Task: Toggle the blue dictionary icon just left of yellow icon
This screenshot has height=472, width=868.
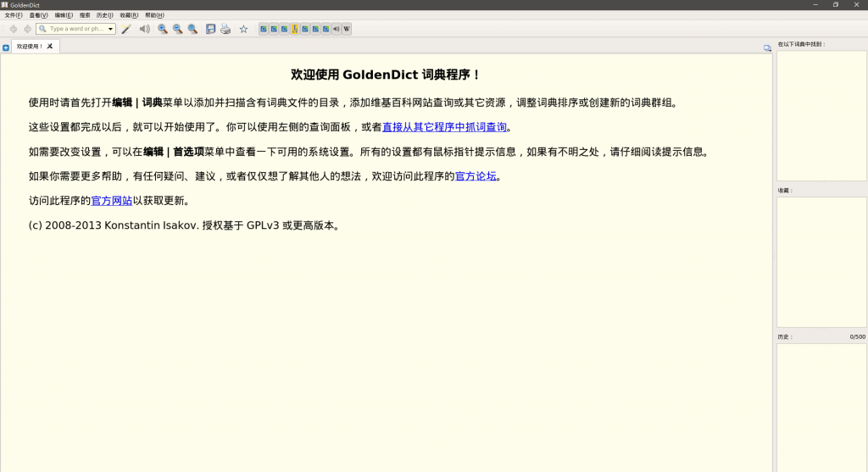Action: click(x=284, y=29)
